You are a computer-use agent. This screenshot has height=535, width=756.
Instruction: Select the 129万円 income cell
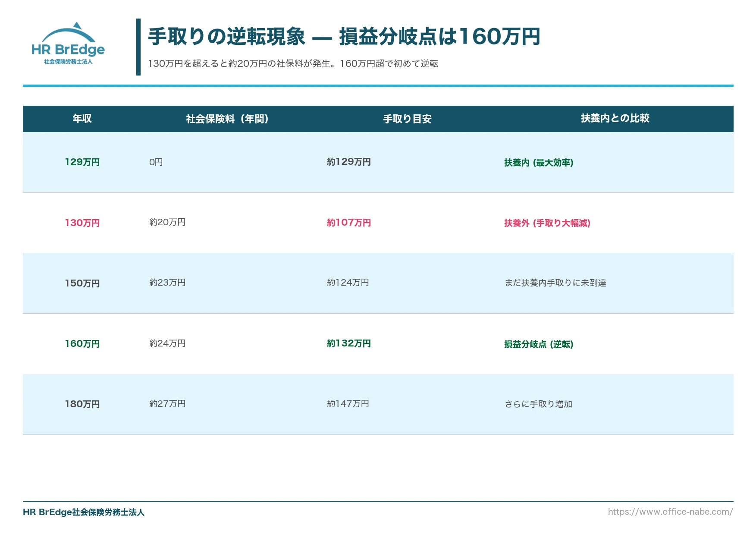[82, 162]
